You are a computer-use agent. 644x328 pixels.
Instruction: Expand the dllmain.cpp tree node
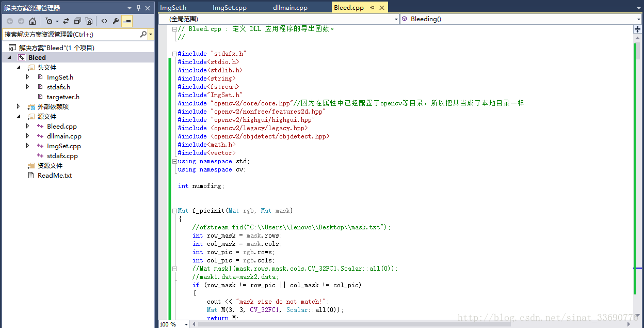pyautogui.click(x=28, y=136)
